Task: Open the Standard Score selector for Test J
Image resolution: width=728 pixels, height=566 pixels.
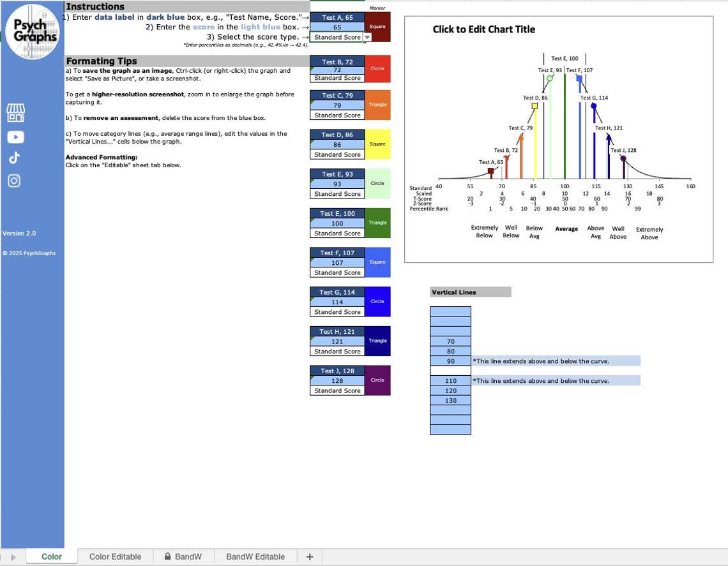Action: click(x=337, y=390)
